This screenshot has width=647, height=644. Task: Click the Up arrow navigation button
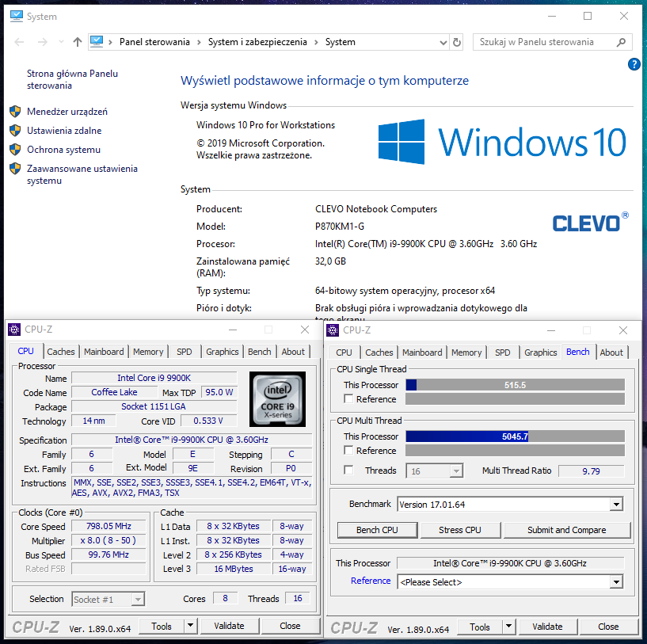(x=77, y=42)
